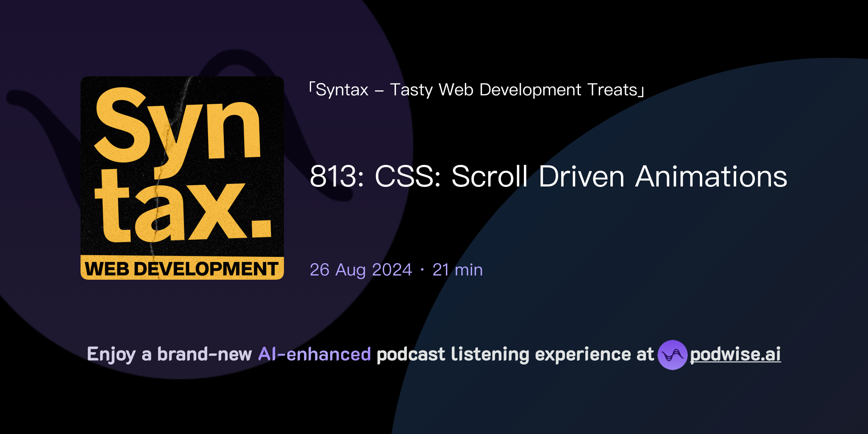Click the yellow WEB DEVELOPMENT banner on the cover
The height and width of the screenshot is (434, 868).
point(182,269)
